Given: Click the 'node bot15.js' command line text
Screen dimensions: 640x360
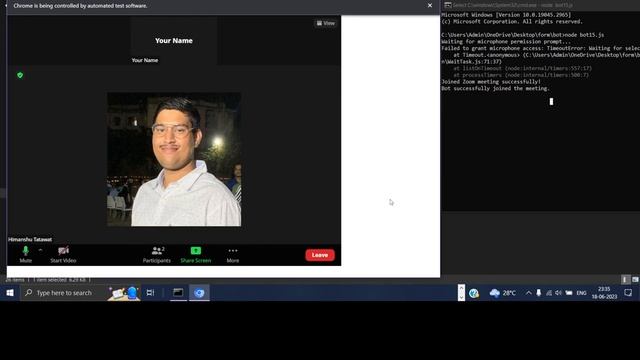Looking at the screenshot, I should (584, 35).
